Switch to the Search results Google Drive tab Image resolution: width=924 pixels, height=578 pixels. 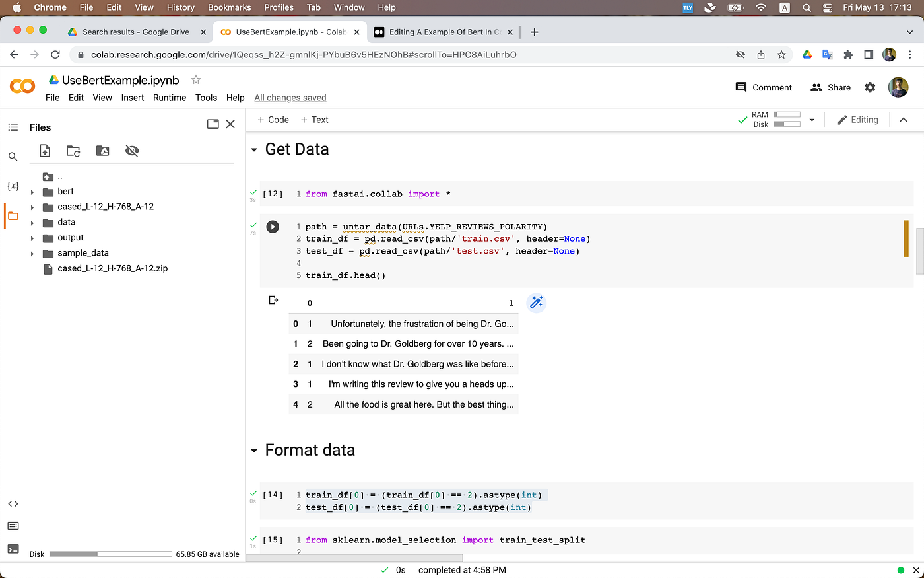137,31
